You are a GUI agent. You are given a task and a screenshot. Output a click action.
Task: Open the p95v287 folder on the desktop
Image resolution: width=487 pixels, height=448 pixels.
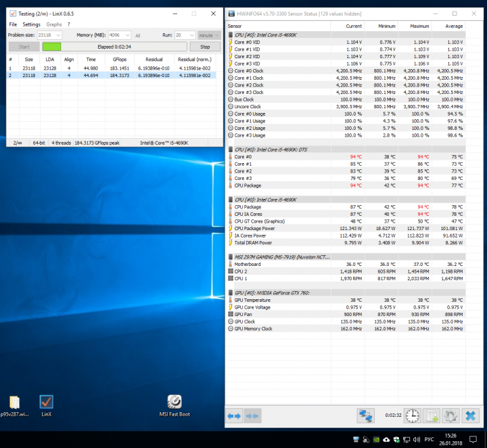[x=15, y=406]
